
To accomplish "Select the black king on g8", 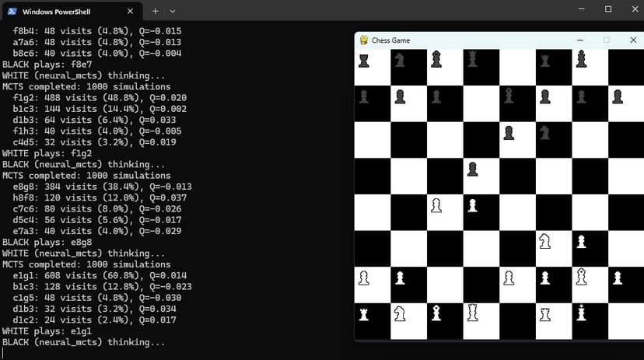I will tap(581, 58).
